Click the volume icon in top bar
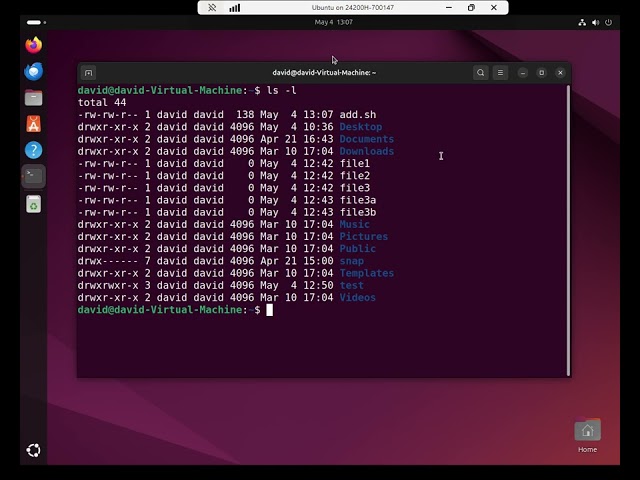The height and width of the screenshot is (480, 640). [x=596, y=22]
